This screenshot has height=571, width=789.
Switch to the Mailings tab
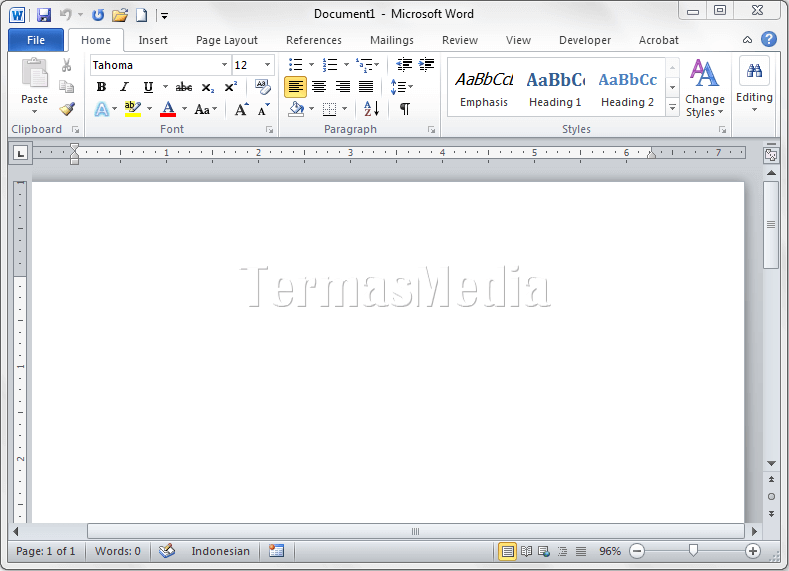pos(391,40)
